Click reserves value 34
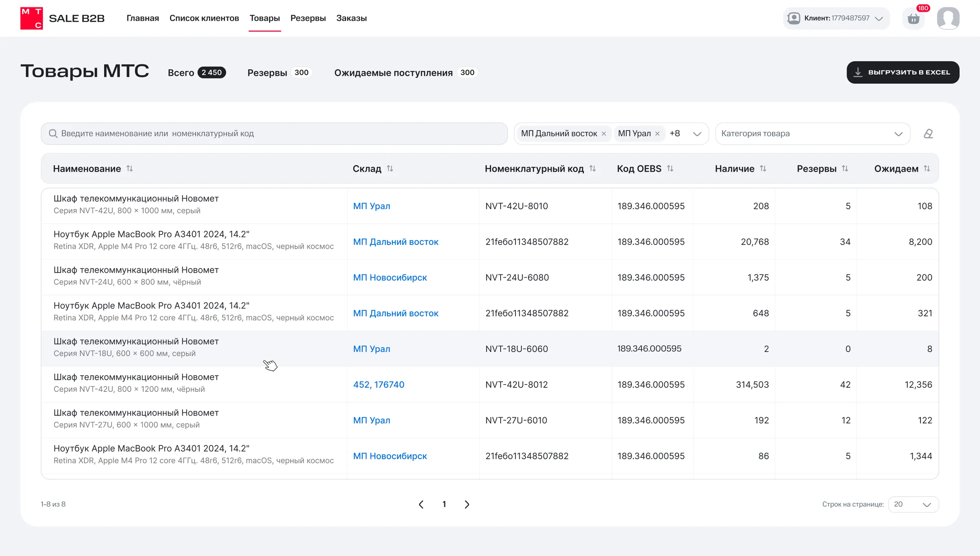The image size is (980, 556). pos(845,242)
